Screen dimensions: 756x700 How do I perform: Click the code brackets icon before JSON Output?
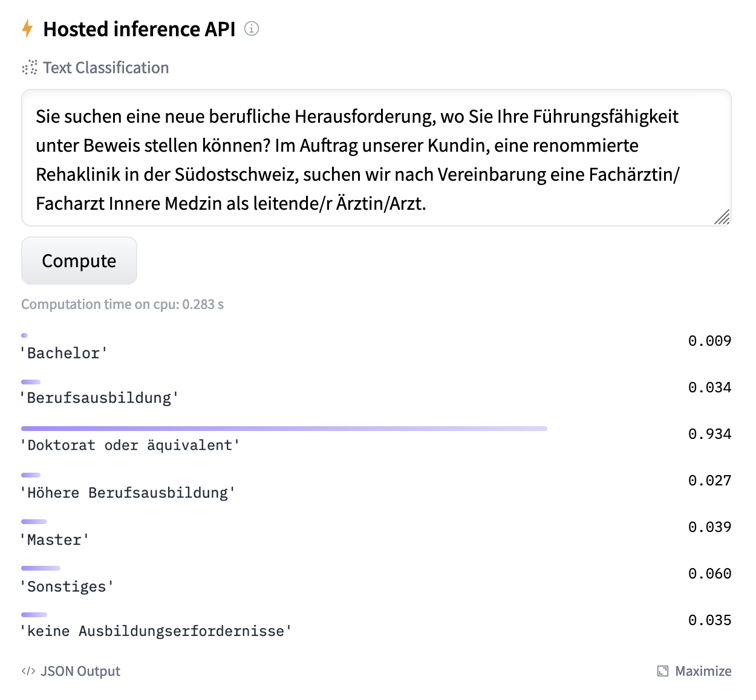[x=28, y=671]
